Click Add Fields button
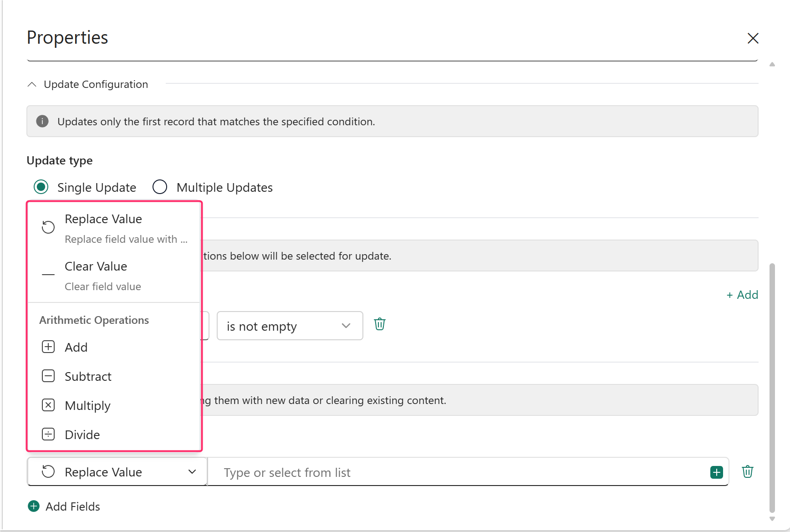The image size is (790, 532). click(x=64, y=506)
